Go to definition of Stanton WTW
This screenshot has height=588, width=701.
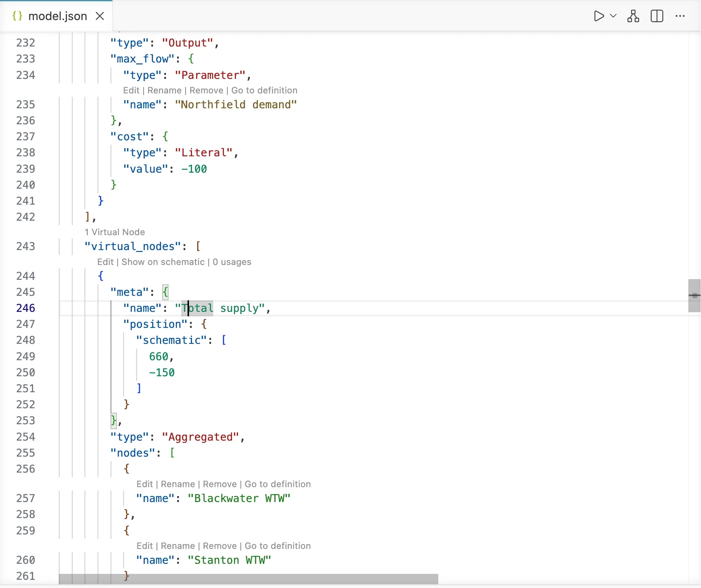pos(278,546)
